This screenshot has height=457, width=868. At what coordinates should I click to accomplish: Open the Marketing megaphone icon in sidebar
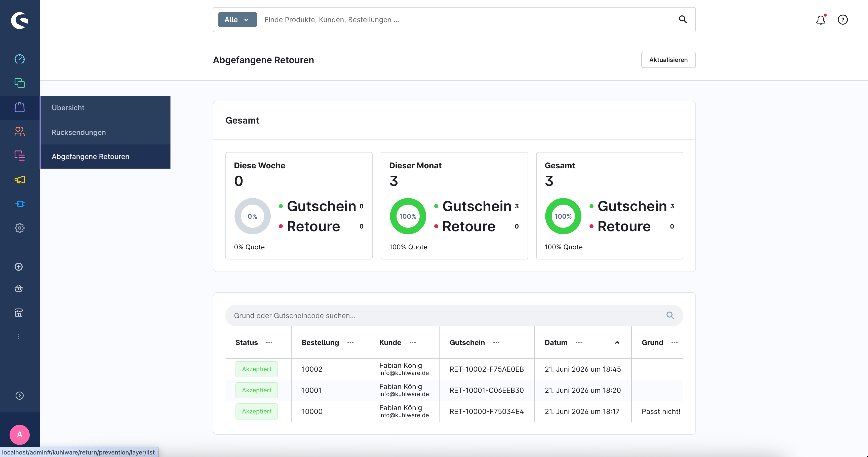click(x=20, y=180)
